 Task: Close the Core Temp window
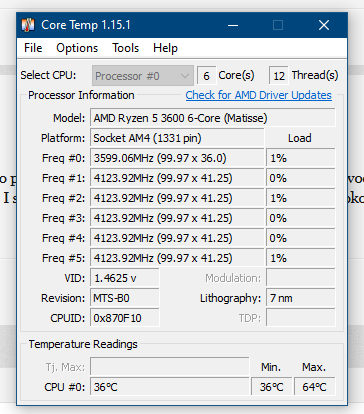point(324,25)
